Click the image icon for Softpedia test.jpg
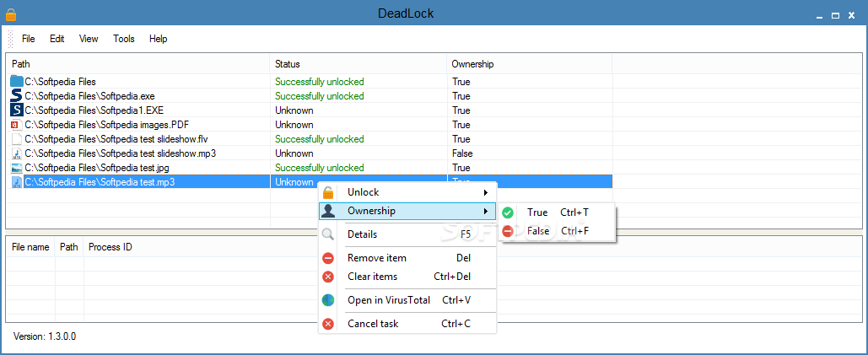Image resolution: width=868 pixels, height=355 pixels. click(17, 168)
